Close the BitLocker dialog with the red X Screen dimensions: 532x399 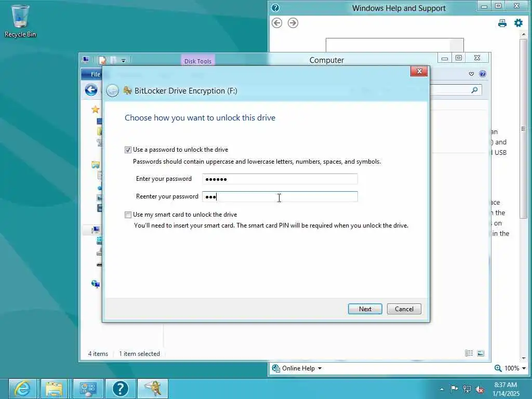(419, 71)
